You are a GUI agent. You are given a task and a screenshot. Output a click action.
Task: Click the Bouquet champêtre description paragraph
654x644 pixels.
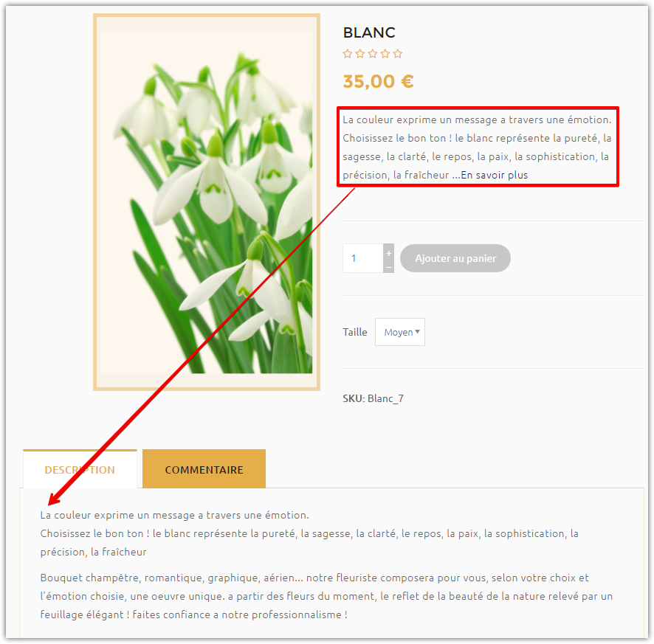click(x=326, y=596)
